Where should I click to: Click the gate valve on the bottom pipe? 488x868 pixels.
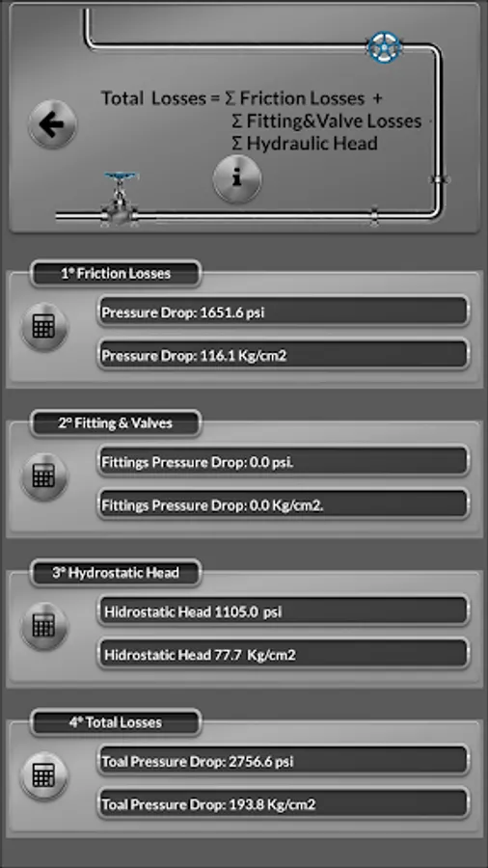point(120,200)
